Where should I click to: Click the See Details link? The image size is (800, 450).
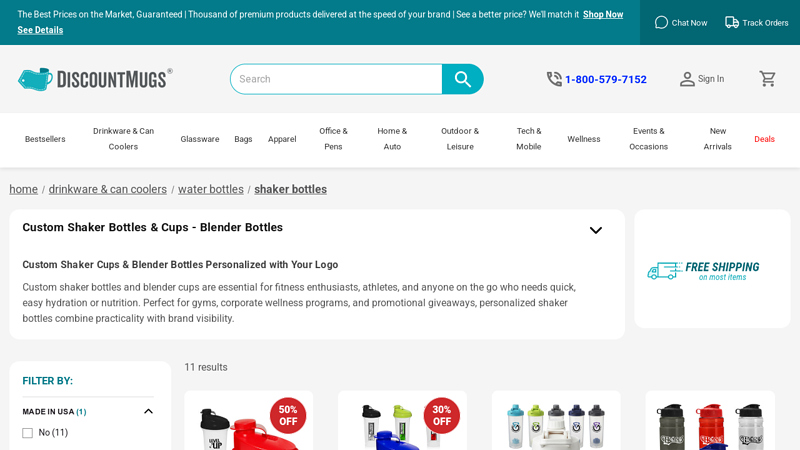(40, 30)
